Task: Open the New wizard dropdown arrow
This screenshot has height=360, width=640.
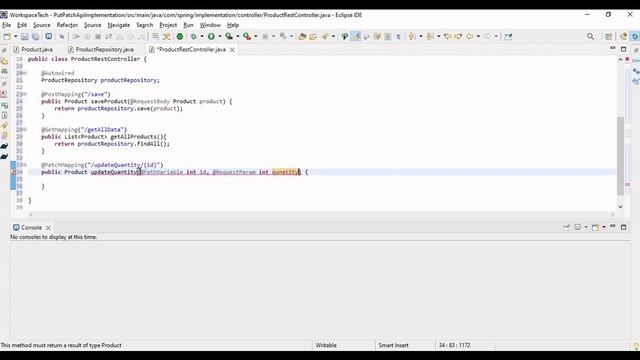Action: (16, 37)
